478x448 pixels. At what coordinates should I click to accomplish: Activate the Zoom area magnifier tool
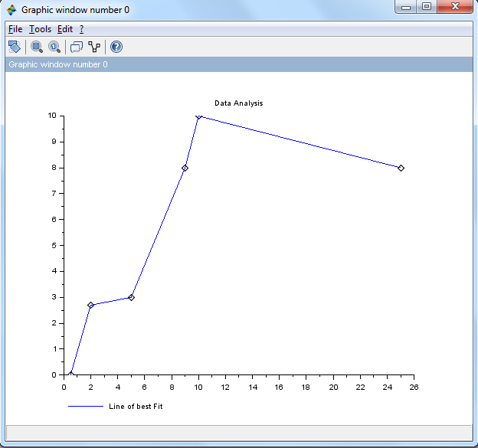[37, 47]
